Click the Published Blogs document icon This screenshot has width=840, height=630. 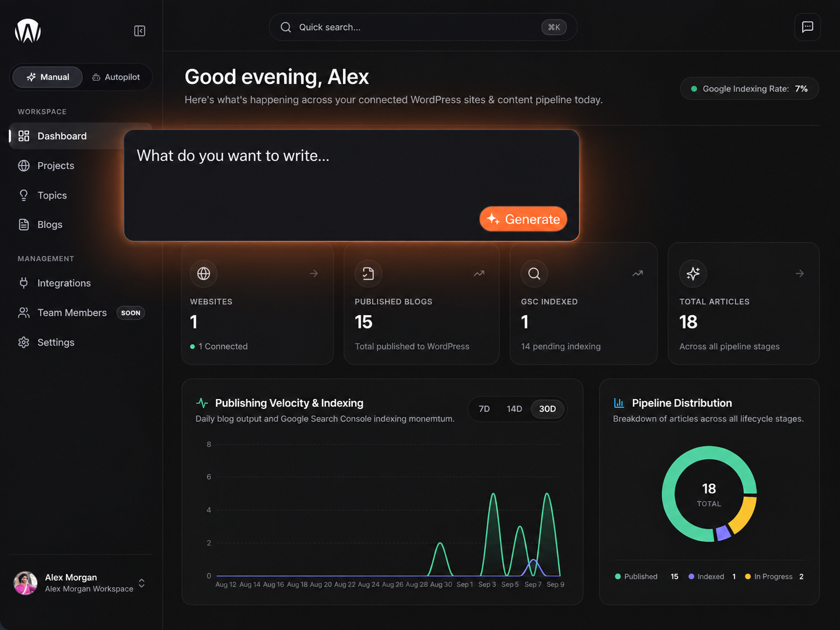pyautogui.click(x=368, y=273)
